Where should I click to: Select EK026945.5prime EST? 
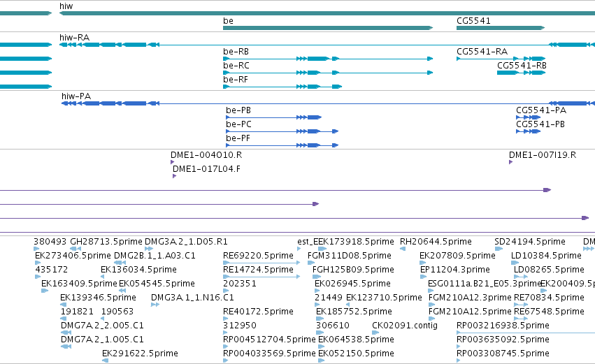tap(317, 291)
